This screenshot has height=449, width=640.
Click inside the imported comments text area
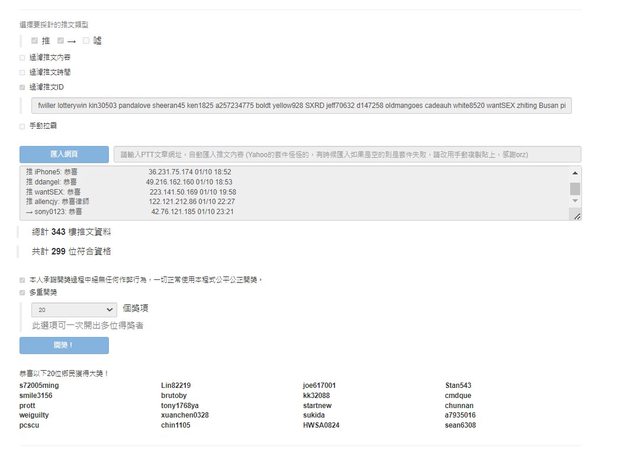pyautogui.click(x=290, y=192)
